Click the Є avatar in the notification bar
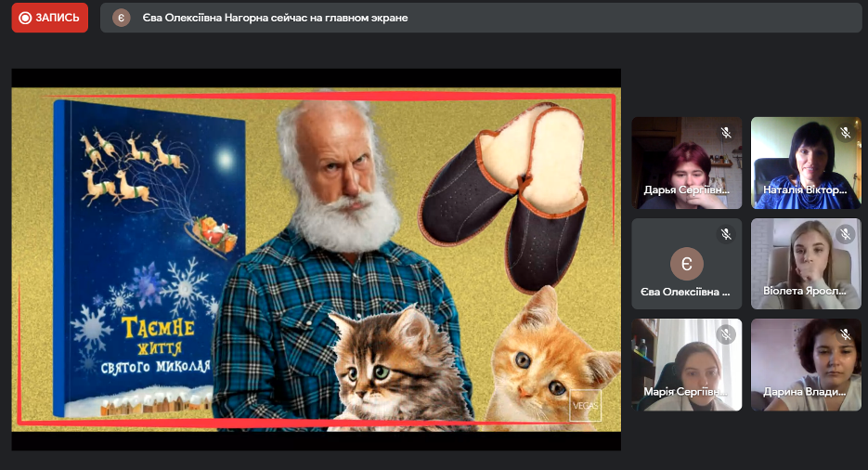The height and width of the screenshot is (470, 868). [x=121, y=18]
